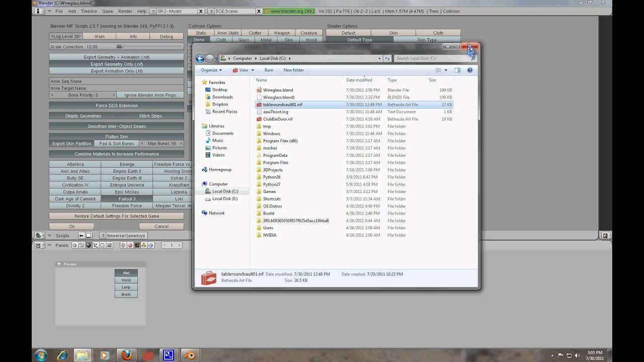This screenshot has height=362, width=644.
Task: Select the Shading context sphere icon
Action: coord(89,245)
